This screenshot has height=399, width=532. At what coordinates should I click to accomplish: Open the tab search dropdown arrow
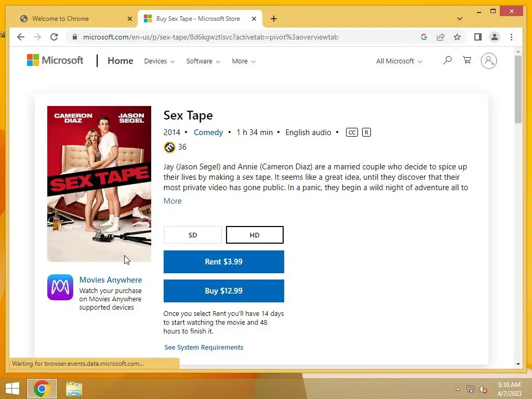click(460, 19)
